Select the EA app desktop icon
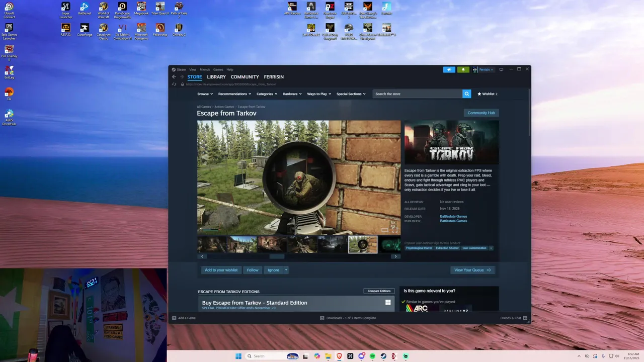 (x=9, y=94)
